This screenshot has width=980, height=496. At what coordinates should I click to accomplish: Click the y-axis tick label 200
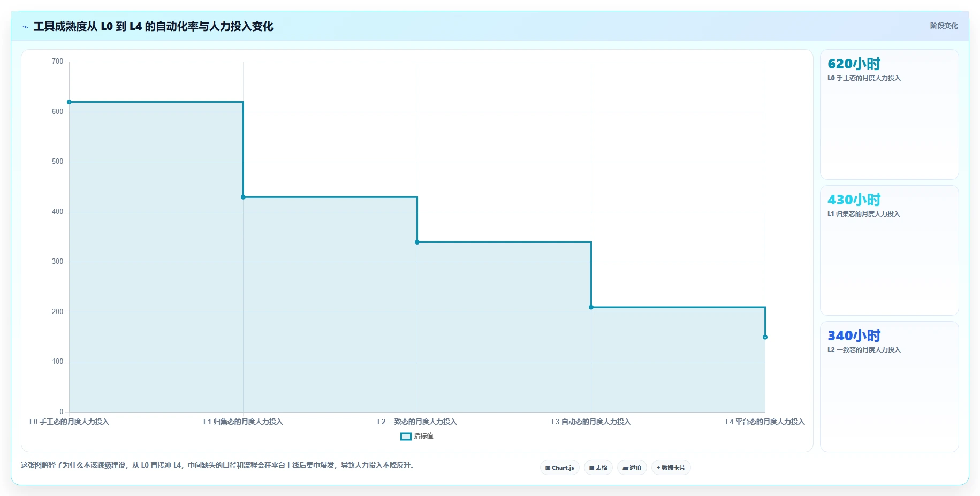coord(57,312)
